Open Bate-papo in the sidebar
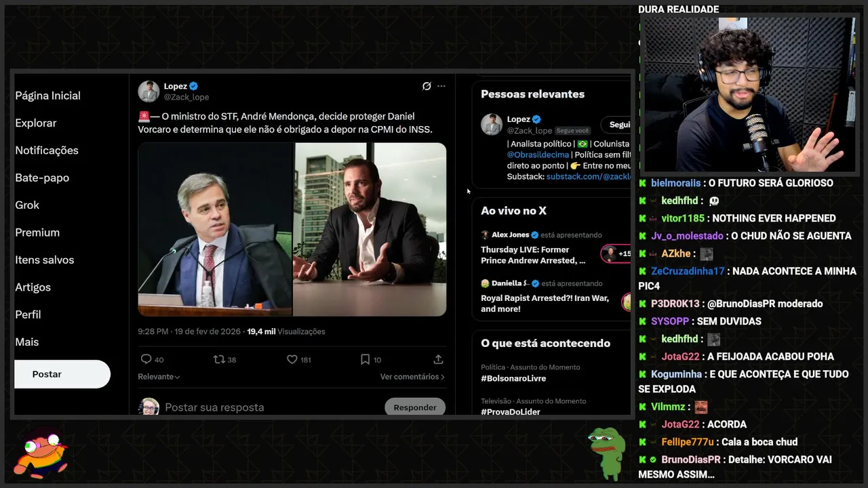The height and width of the screenshot is (488, 868). point(42,178)
